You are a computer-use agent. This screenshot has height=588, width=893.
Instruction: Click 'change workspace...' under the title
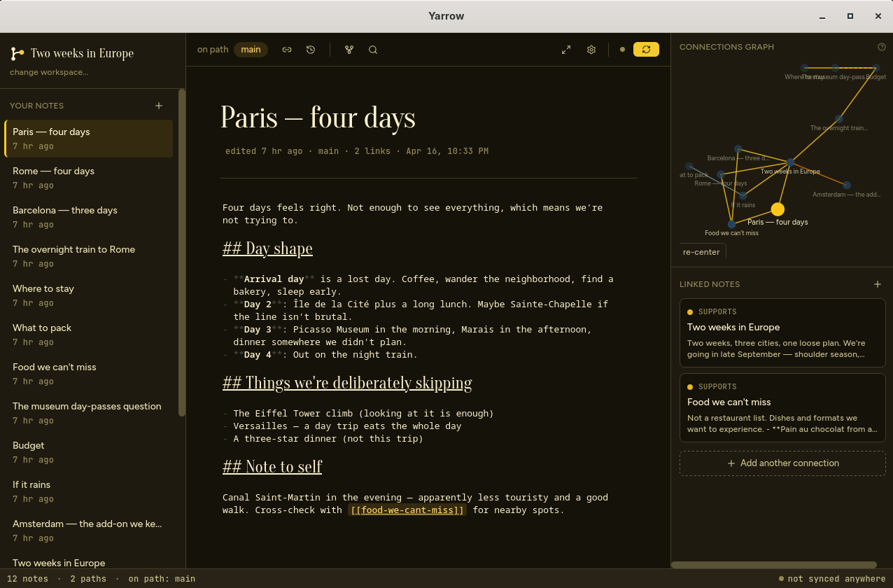point(49,72)
